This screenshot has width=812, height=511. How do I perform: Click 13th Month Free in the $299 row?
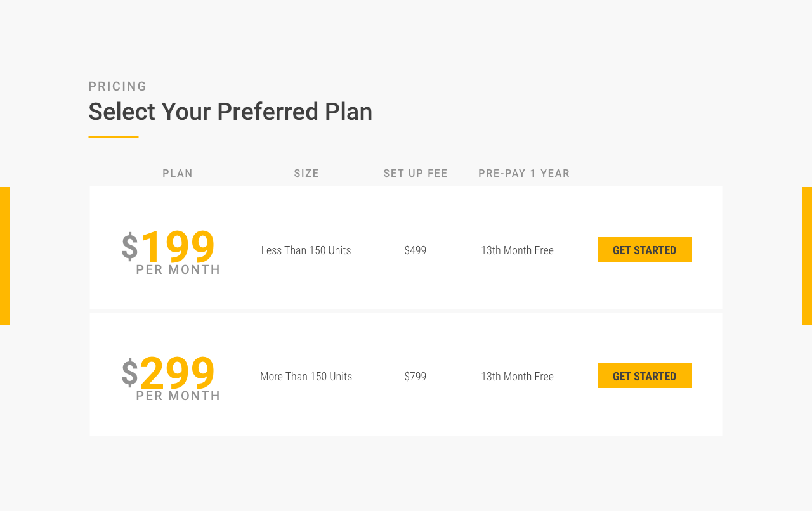pyautogui.click(x=517, y=377)
